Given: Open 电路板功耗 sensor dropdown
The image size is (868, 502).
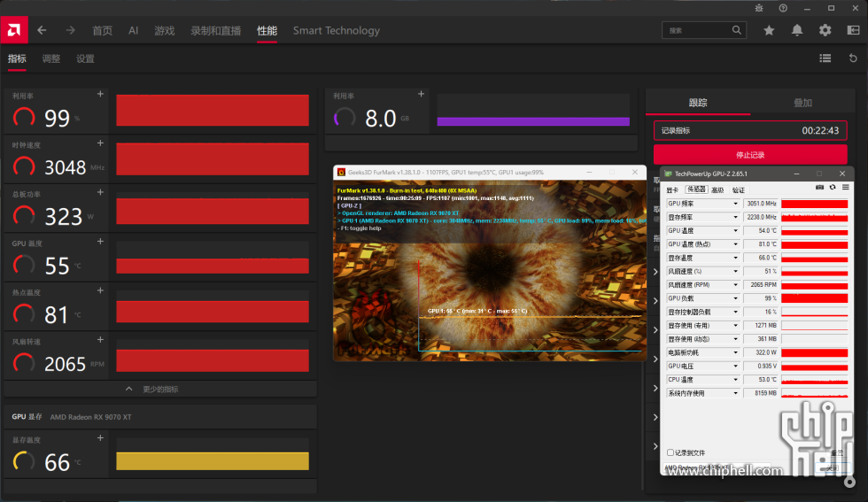Looking at the screenshot, I should coord(736,352).
